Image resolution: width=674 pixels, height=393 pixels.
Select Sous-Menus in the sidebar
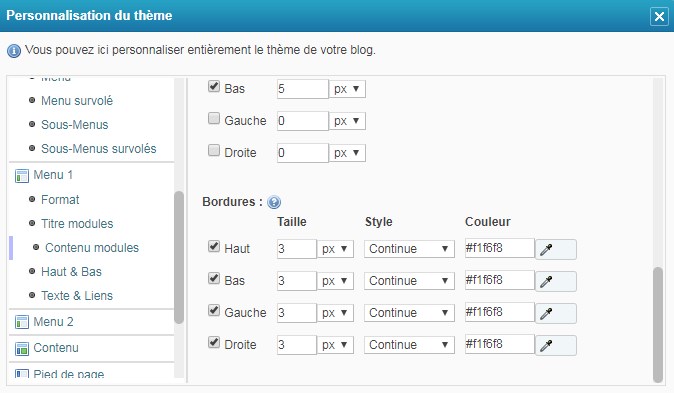(74, 125)
